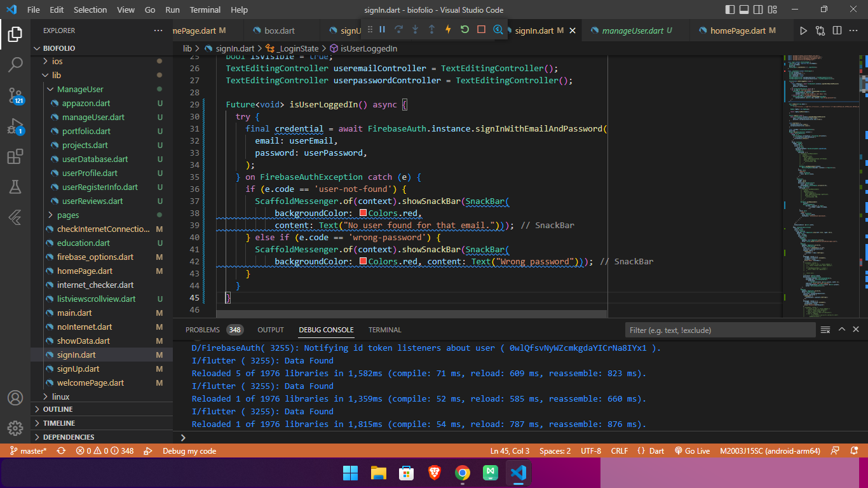868x488 pixels.
Task: Switch to the OUTPUT panel tab
Action: pyautogui.click(x=271, y=330)
